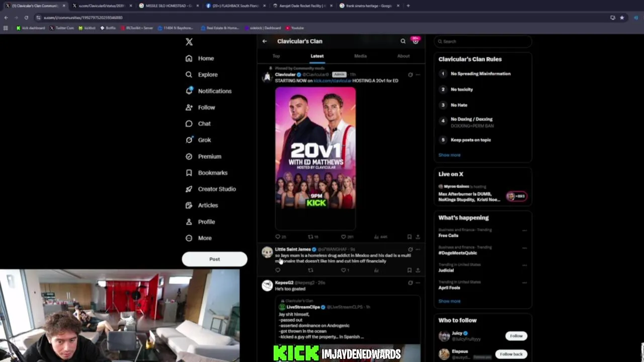This screenshot has width=644, height=362.
Task: Reply to Clavicular's pinned 20v1 post
Action: (x=278, y=237)
